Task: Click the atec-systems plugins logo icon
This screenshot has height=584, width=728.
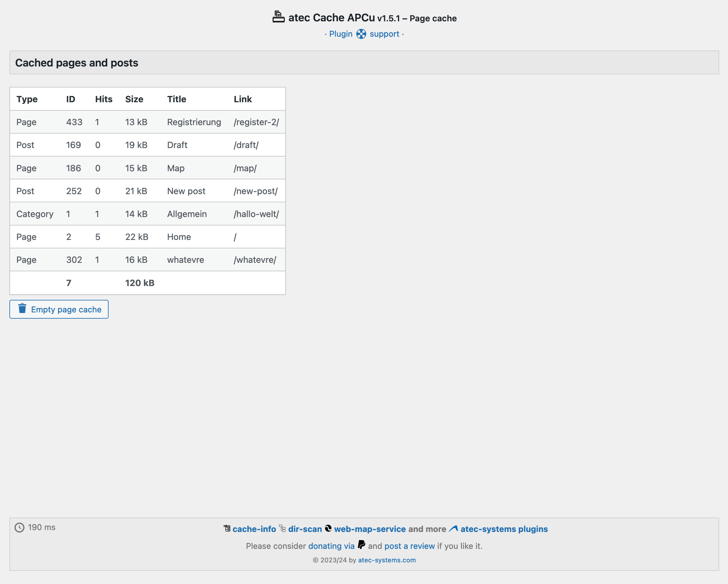Action: tap(453, 528)
